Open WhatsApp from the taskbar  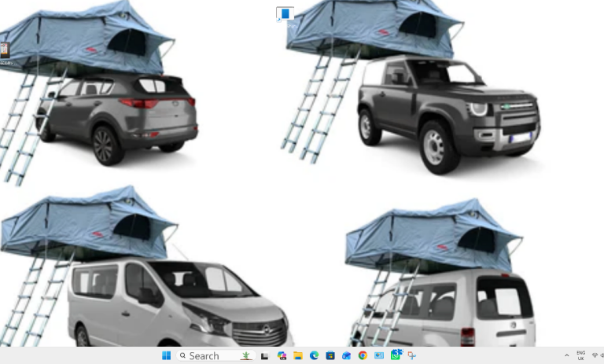pyautogui.click(x=396, y=355)
